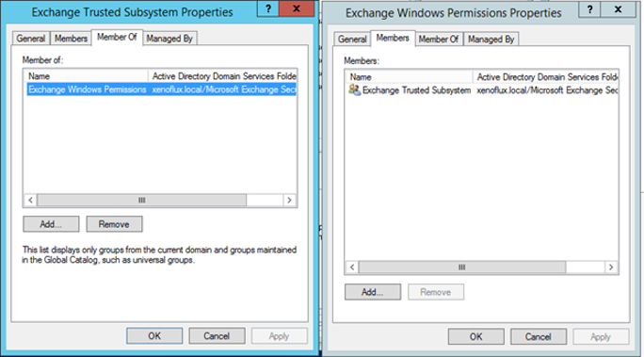644x357 pixels.
Task: Switch to General tab in Trusted Subsystem dialog
Action: coord(31,39)
